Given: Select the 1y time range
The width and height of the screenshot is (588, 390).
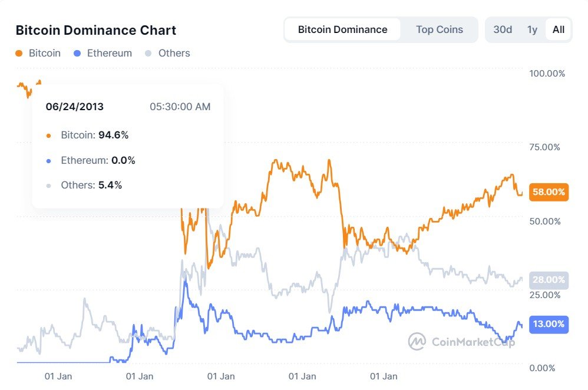Looking at the screenshot, I should [531, 29].
